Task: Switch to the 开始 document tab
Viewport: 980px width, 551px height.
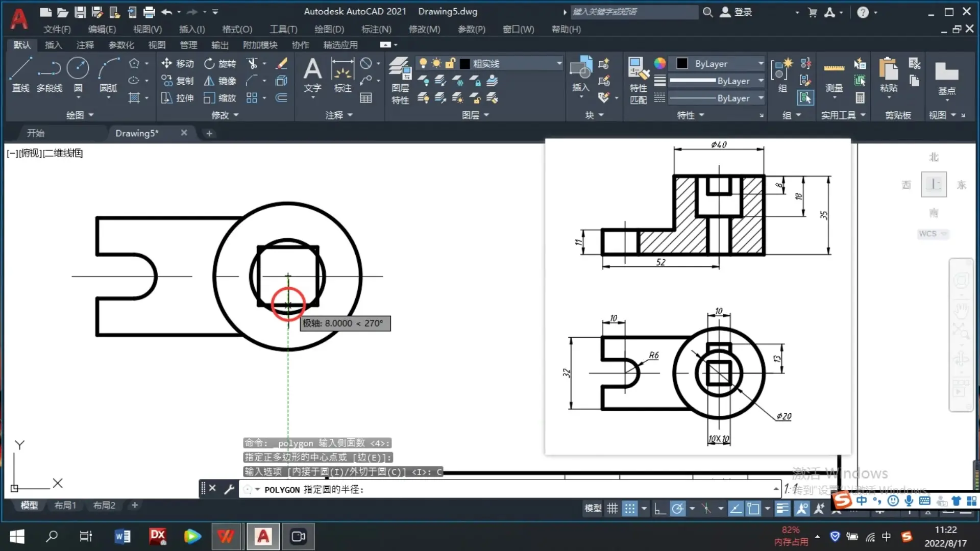Action: (x=36, y=133)
